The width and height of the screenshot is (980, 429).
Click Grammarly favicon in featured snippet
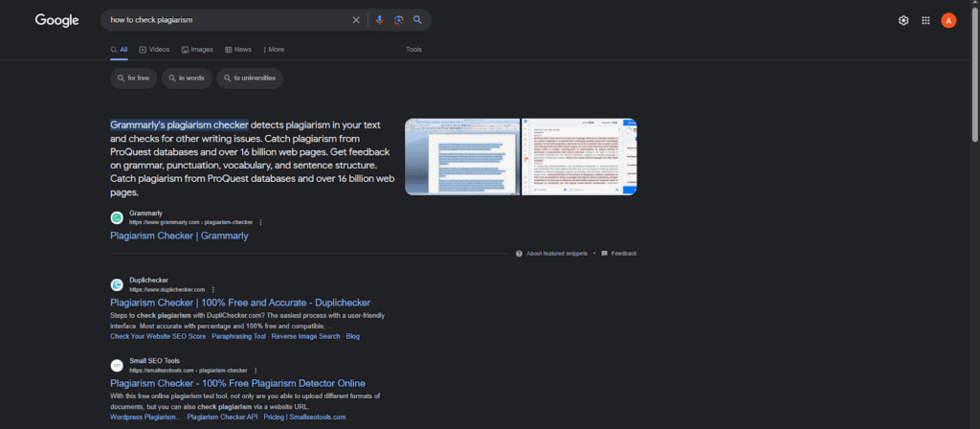pos(117,217)
